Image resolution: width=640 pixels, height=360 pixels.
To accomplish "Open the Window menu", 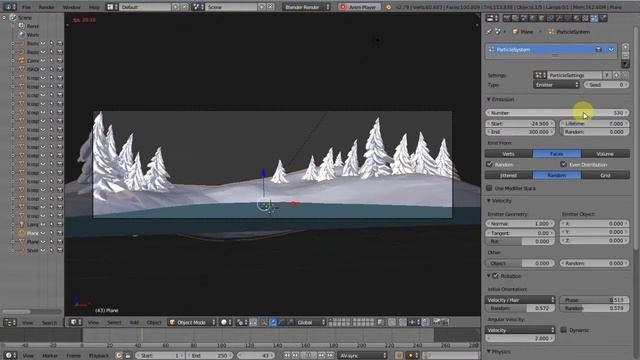I will point(71,7).
